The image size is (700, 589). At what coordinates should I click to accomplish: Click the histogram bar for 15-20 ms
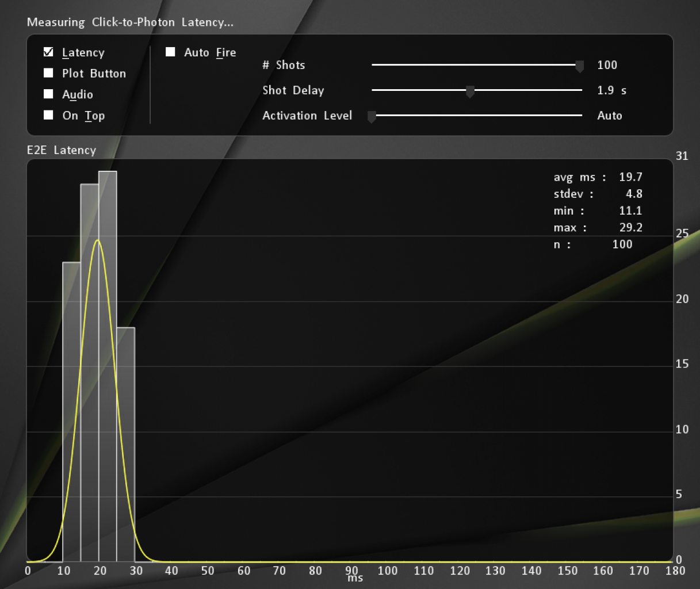tap(90, 373)
